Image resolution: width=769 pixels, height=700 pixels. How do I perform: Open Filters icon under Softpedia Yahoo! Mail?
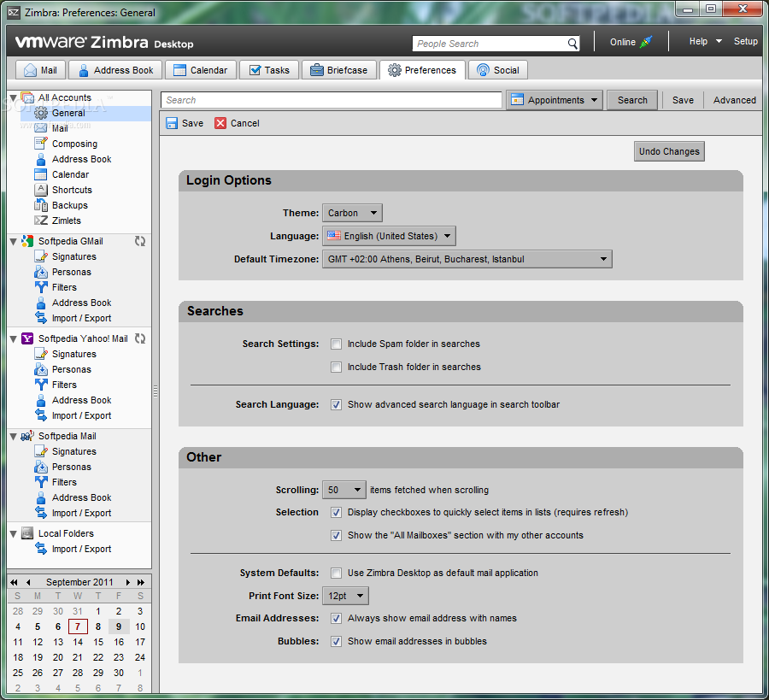41,385
